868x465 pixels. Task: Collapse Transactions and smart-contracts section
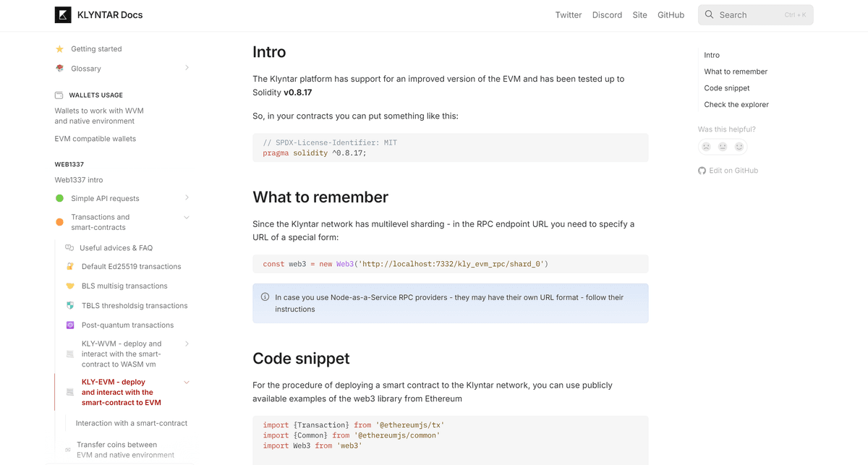point(187,218)
